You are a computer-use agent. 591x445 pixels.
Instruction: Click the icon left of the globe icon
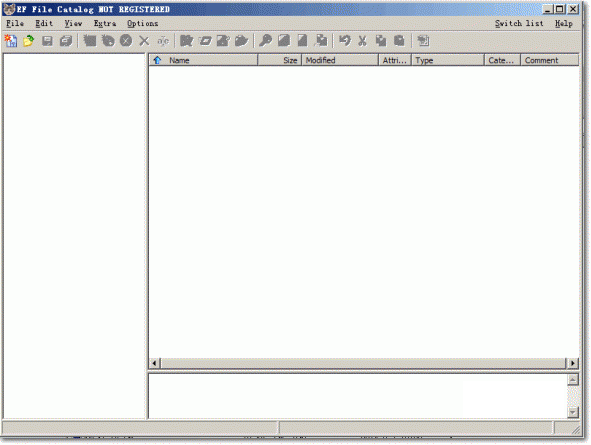click(x=90, y=40)
